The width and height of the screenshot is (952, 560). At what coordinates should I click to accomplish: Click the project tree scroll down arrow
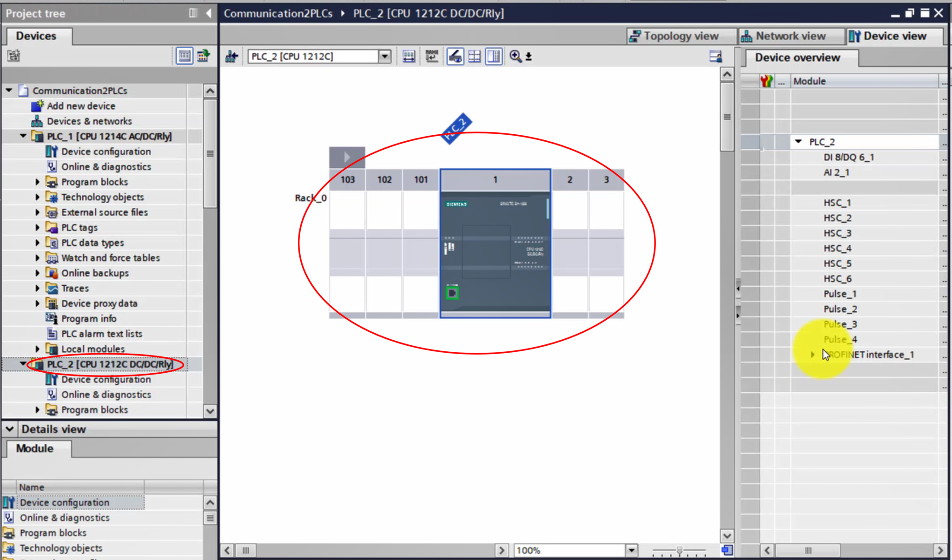[210, 411]
